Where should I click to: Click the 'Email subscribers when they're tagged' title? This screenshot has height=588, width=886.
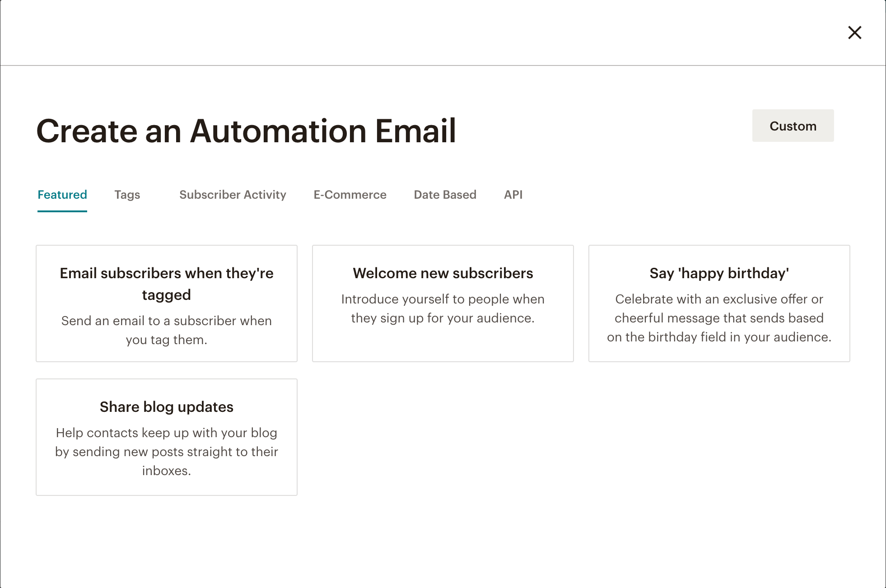[x=167, y=284]
